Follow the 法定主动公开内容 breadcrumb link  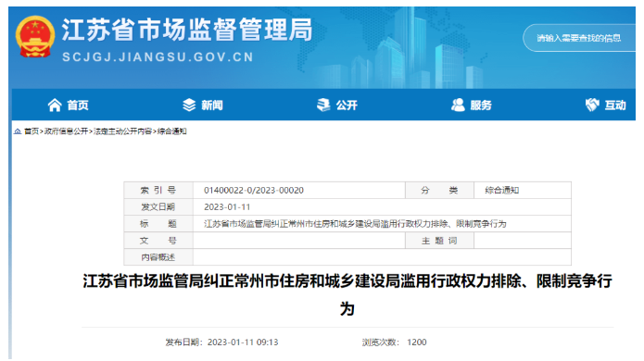(123, 131)
